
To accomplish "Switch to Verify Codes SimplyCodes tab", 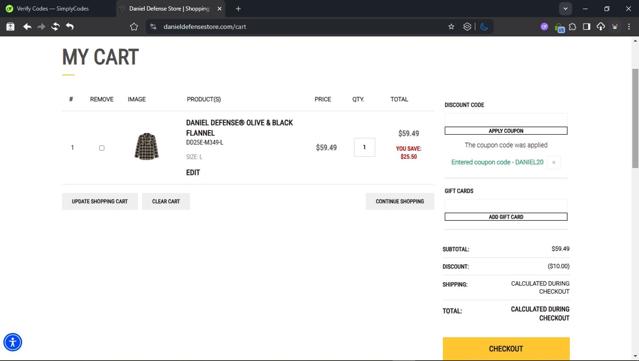I will 53,9.
